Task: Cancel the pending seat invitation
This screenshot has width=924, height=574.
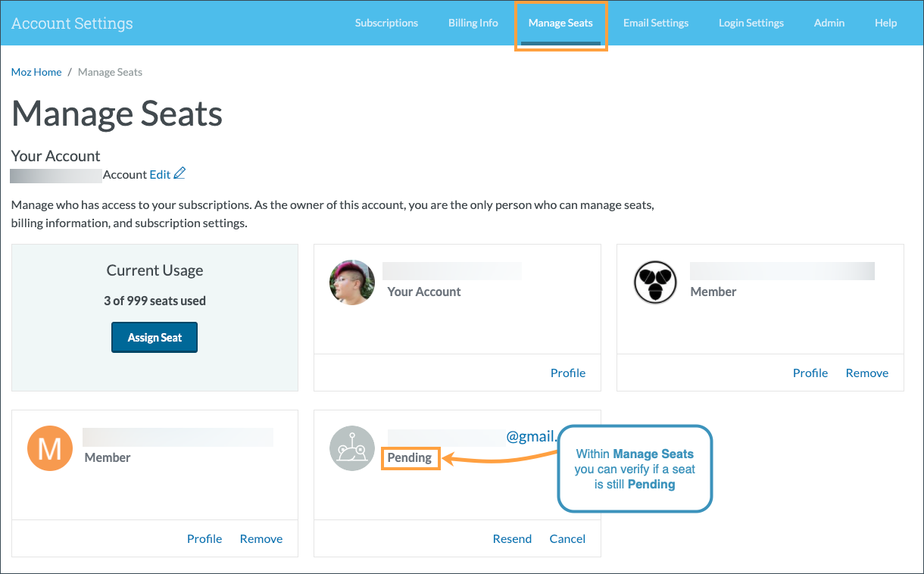Action: tap(567, 538)
